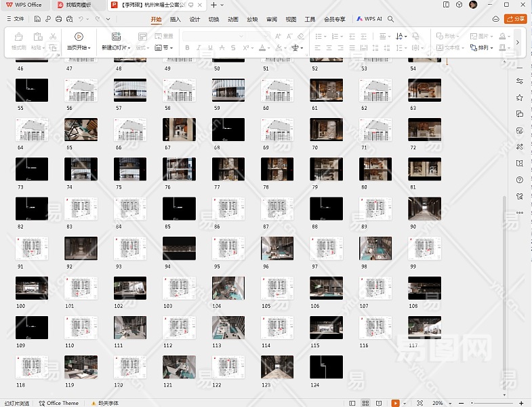
Task: Click the search magnifier icon in ribbon
Action: (391, 19)
